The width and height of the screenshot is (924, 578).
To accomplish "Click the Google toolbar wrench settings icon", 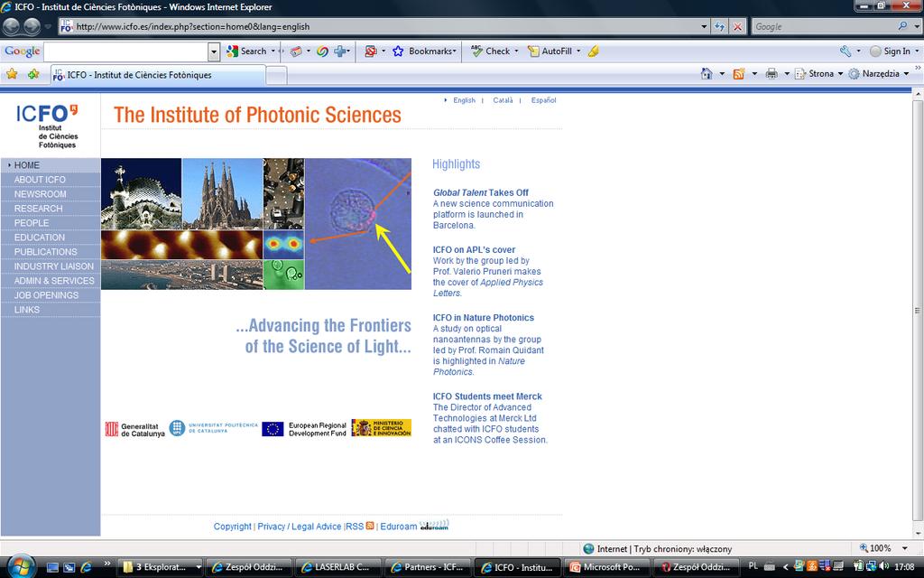I will [x=845, y=51].
